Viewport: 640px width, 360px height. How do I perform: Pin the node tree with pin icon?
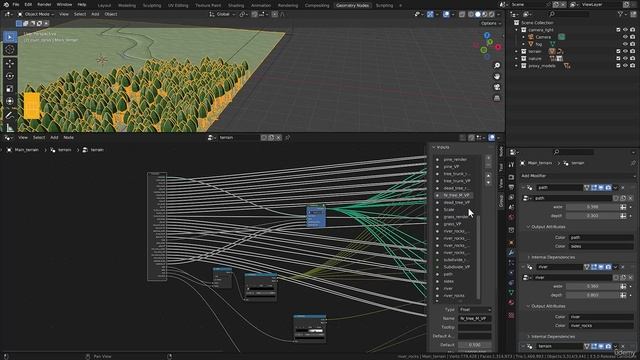(287, 138)
